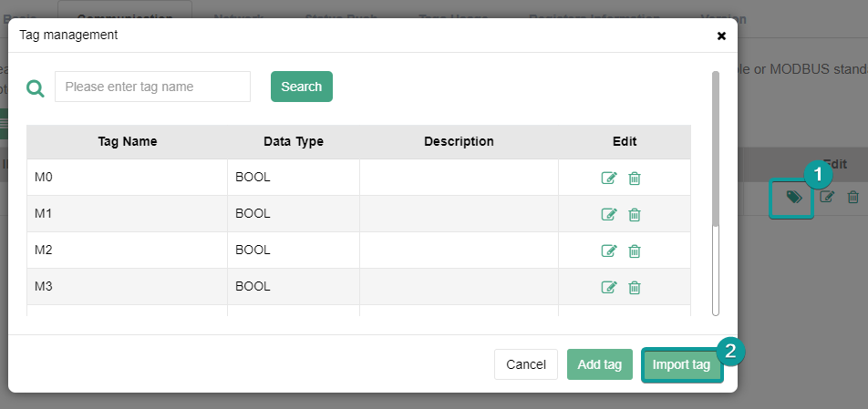Click the Cancel button
Viewport: 868px width, 409px height.
[526, 364]
